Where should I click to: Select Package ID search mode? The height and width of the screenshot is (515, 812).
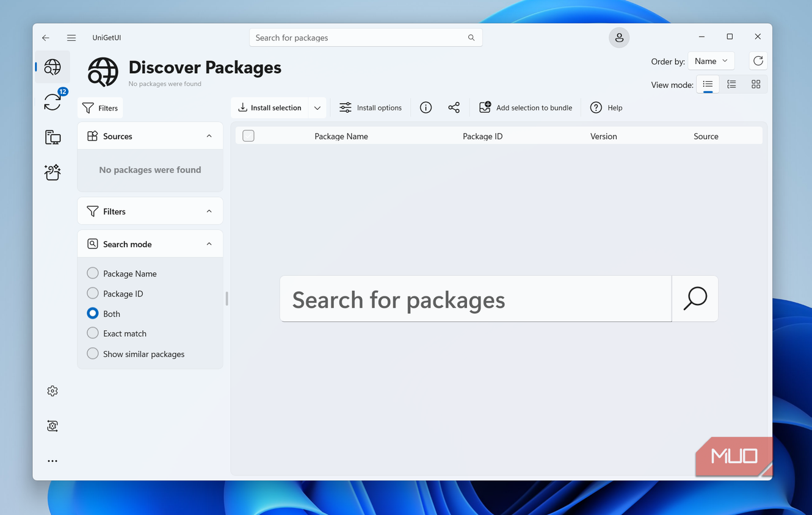click(x=115, y=294)
